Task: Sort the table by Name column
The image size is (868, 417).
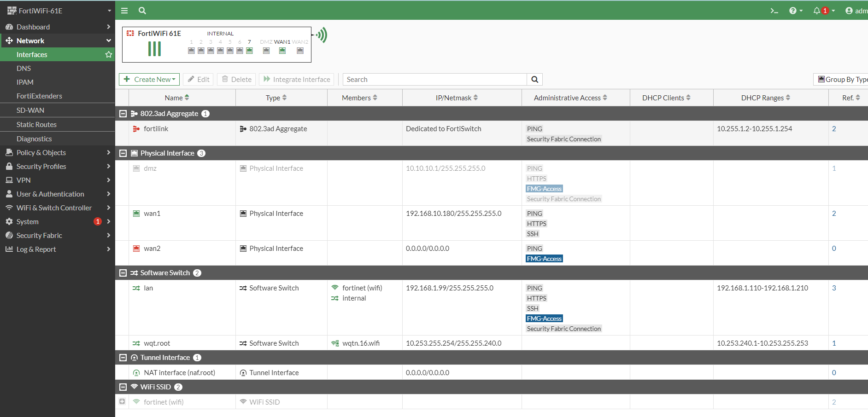Action: point(177,98)
